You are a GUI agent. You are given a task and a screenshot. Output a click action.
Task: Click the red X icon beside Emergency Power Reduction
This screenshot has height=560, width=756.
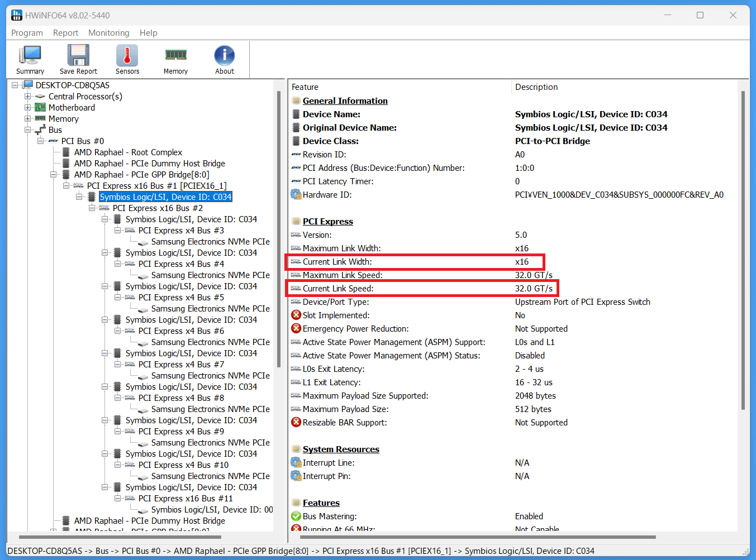(x=296, y=328)
